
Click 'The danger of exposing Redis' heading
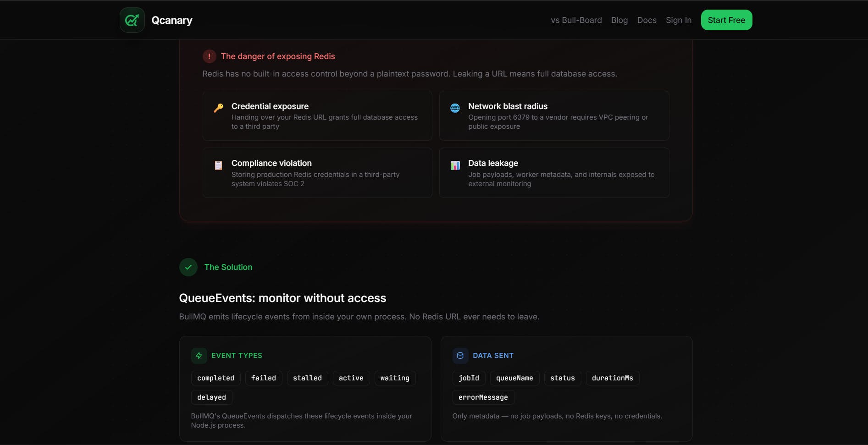278,56
